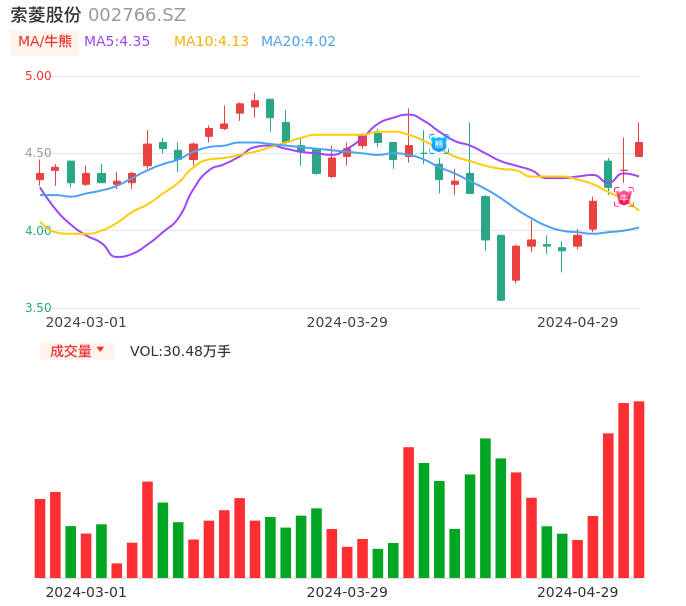686x606 pixels.
Task: Click the first red volume bar on left
Action: point(40,538)
